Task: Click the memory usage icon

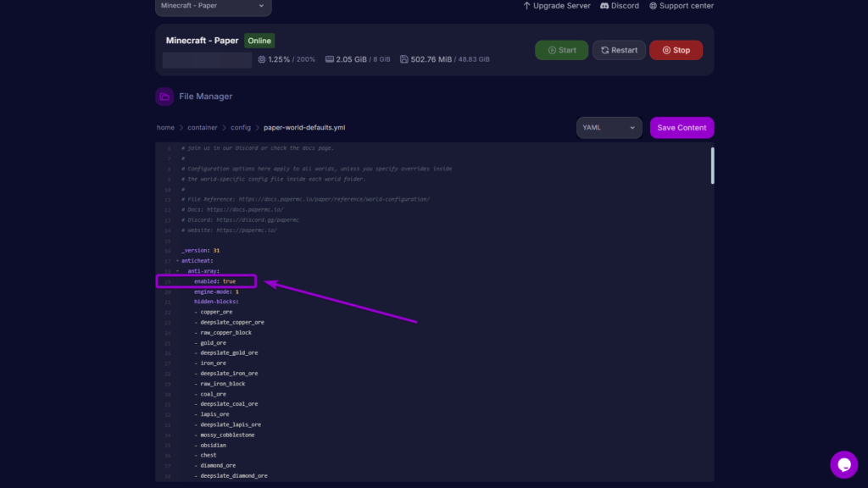Action: pyautogui.click(x=329, y=60)
